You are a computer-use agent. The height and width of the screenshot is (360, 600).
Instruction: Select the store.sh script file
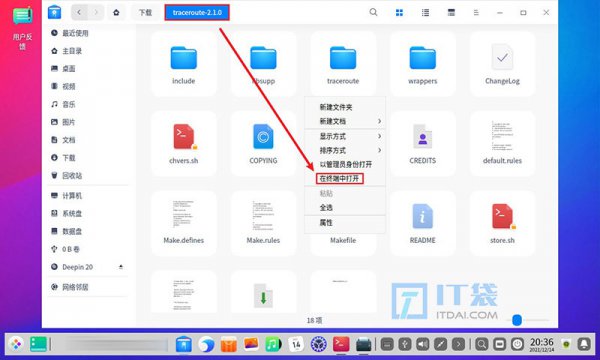click(x=502, y=223)
